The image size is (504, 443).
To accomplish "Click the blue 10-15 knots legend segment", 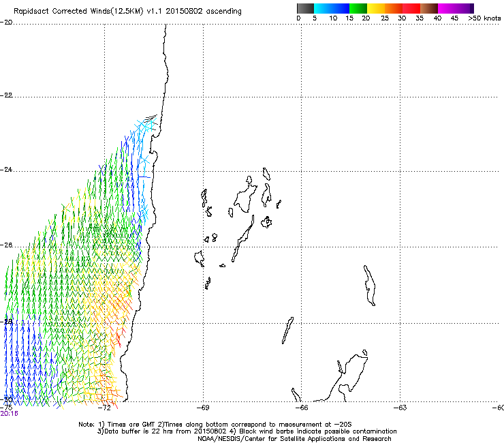I will coord(341,8).
